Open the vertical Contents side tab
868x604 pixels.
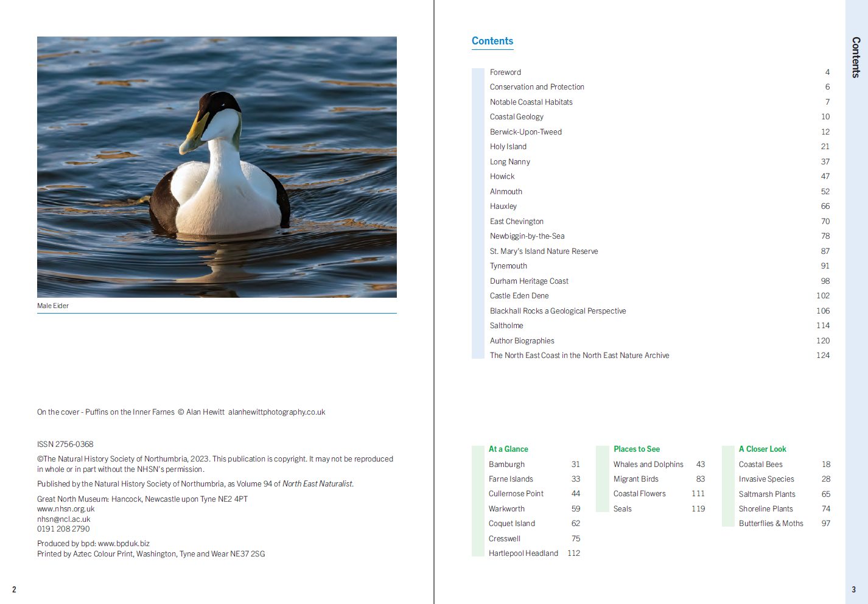click(856, 57)
